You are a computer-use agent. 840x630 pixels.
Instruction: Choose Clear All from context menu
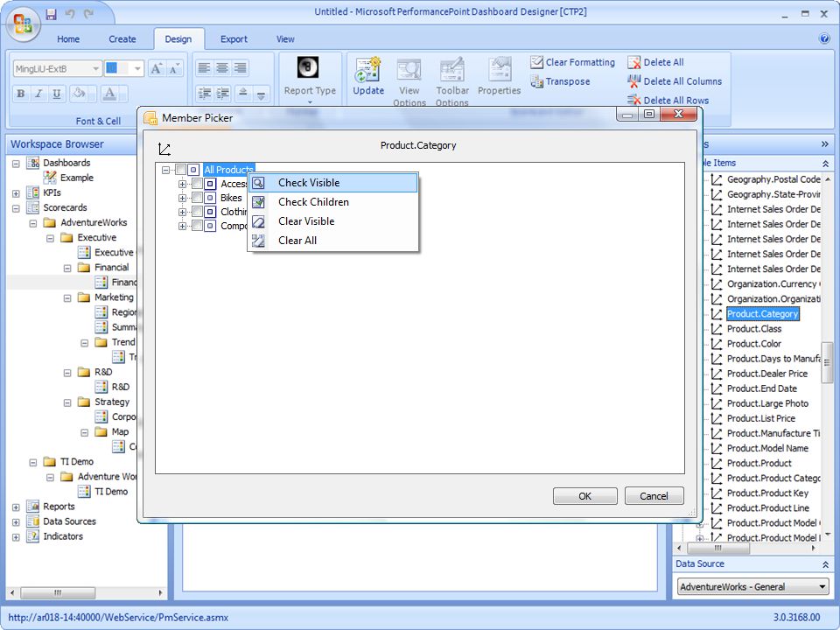click(x=332, y=241)
